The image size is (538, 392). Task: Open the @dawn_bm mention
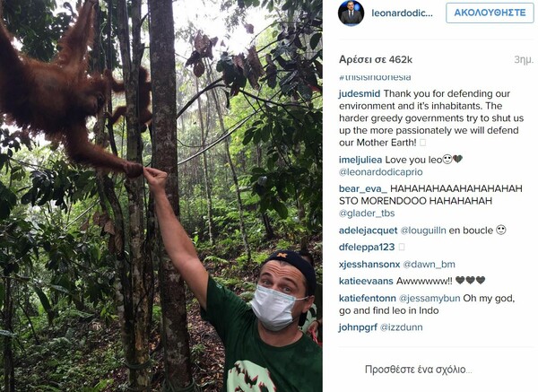pos(429,265)
